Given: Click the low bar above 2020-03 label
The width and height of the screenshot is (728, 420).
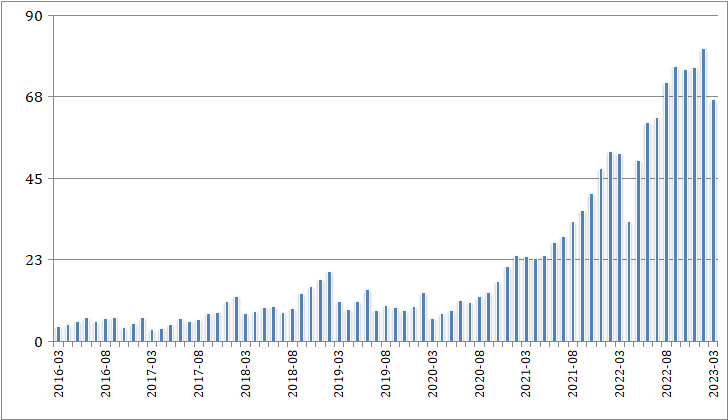Looking at the screenshot, I should pyautogui.click(x=433, y=330).
